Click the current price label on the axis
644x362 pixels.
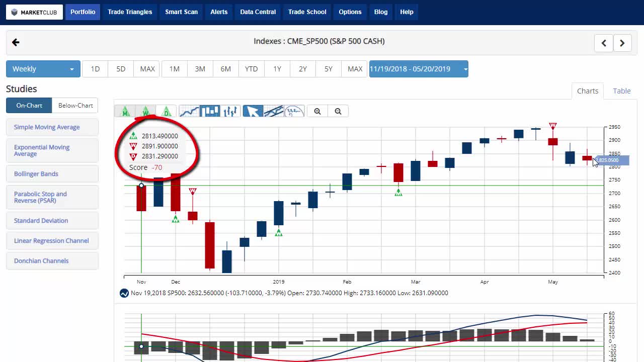[612, 160]
